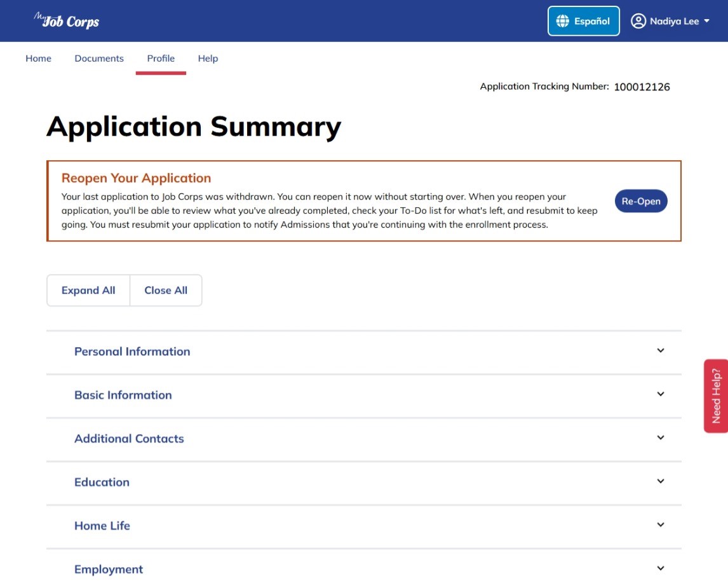The image size is (728, 583).
Task: Switch language with the Español button
Action: (x=584, y=21)
